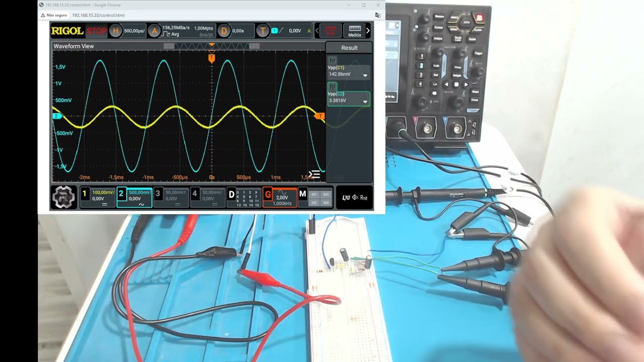Viewport: 644px width, 362px height.
Task: Toggle channel 4 via the 4 label
Action: (195, 193)
